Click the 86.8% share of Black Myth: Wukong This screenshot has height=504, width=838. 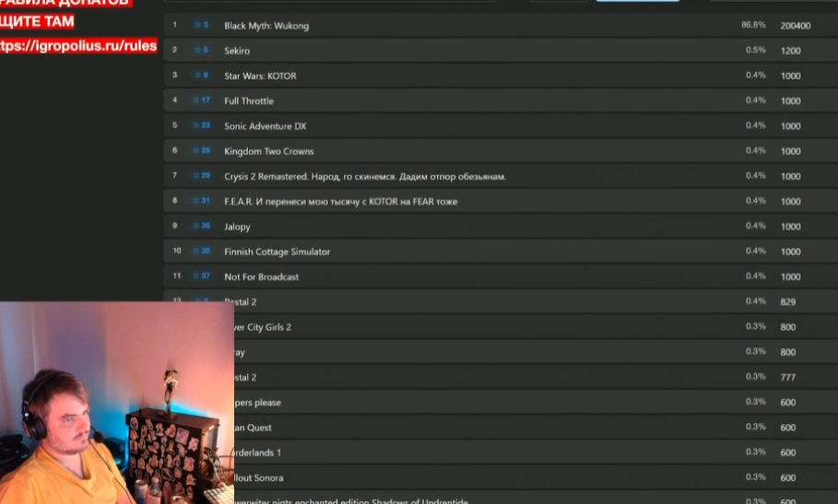point(753,25)
